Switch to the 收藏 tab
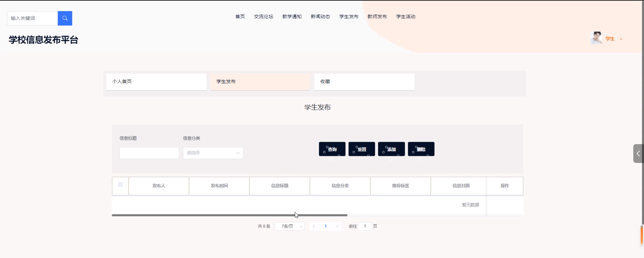Image resolution: width=644 pixels, height=258 pixels. tap(364, 82)
